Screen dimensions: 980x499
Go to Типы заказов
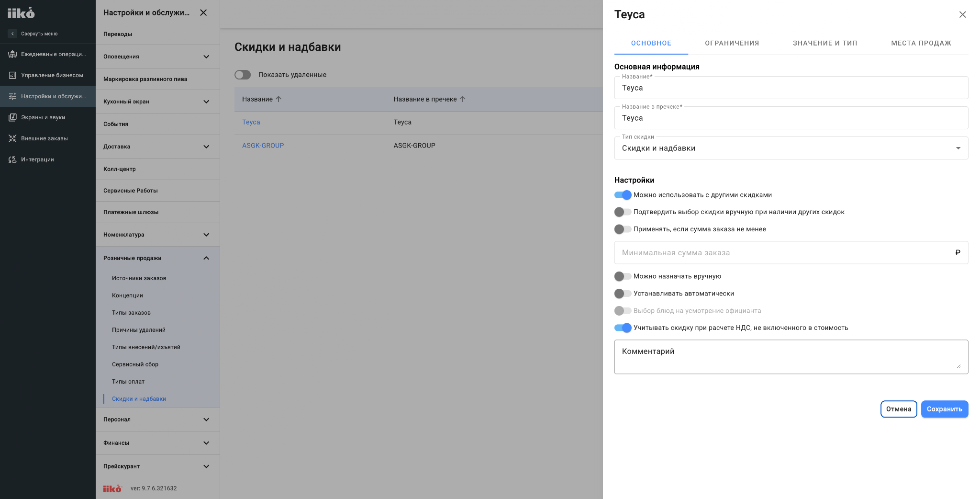click(131, 313)
